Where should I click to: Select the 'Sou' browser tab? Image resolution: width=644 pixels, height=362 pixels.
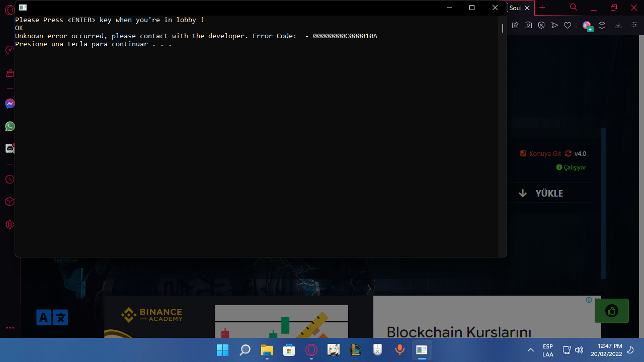(x=515, y=8)
